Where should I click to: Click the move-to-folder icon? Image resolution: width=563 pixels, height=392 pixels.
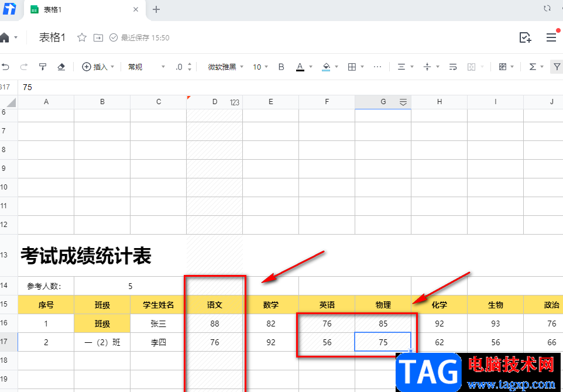[x=98, y=37]
